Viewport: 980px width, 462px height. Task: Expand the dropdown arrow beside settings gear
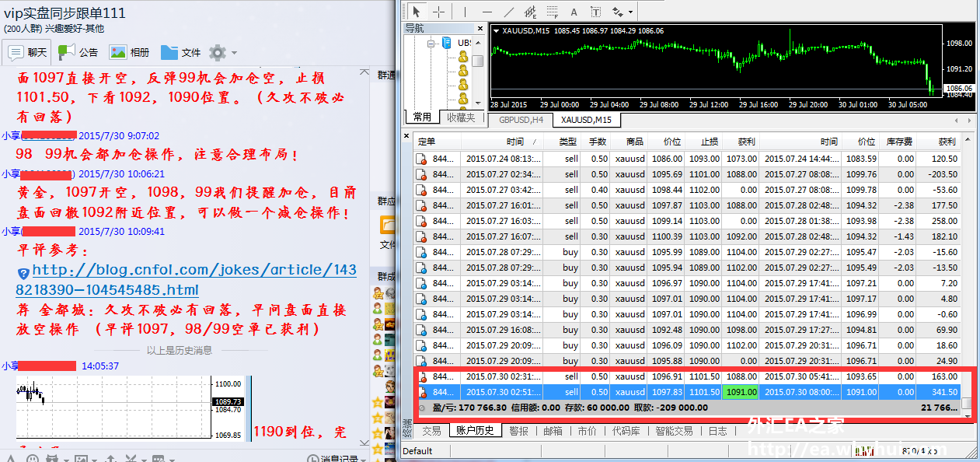pos(234,53)
